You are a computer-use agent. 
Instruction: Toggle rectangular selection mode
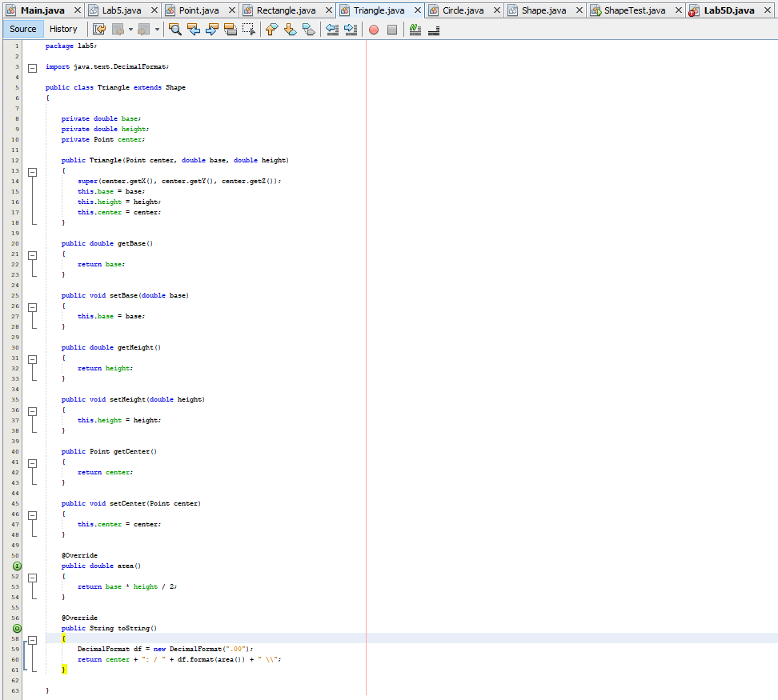[251, 28]
